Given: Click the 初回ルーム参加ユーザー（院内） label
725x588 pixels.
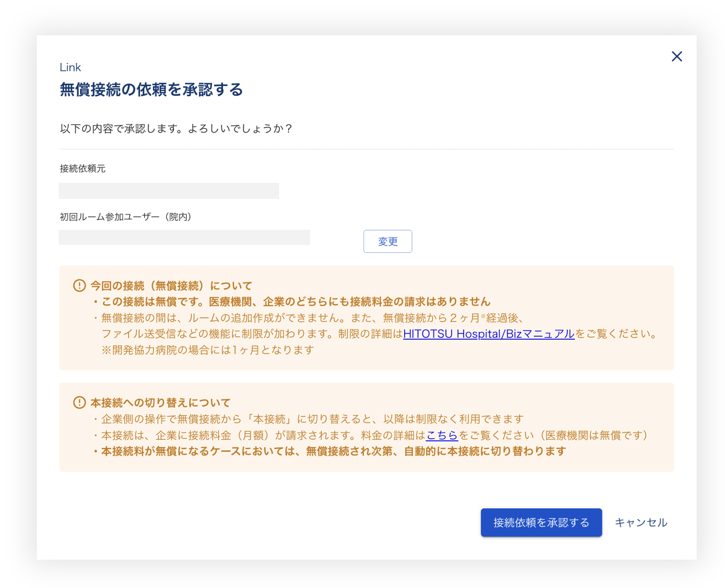Looking at the screenshot, I should 125,216.
